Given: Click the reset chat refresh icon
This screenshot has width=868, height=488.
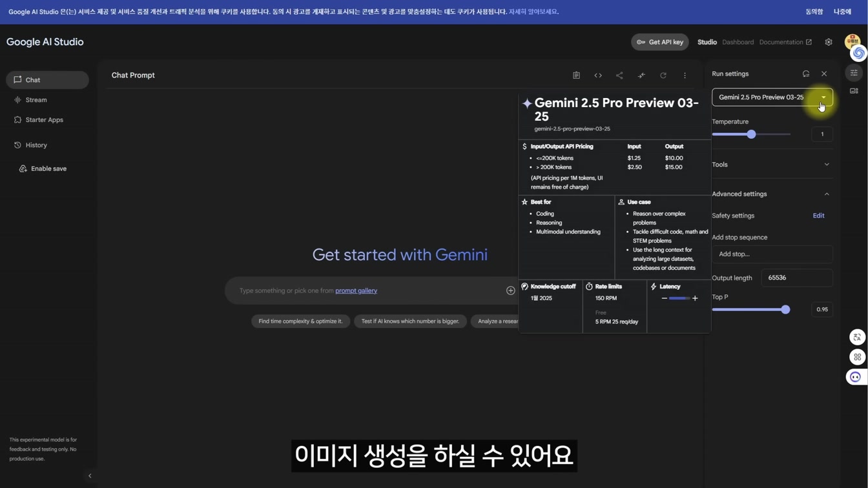Looking at the screenshot, I should (663, 76).
